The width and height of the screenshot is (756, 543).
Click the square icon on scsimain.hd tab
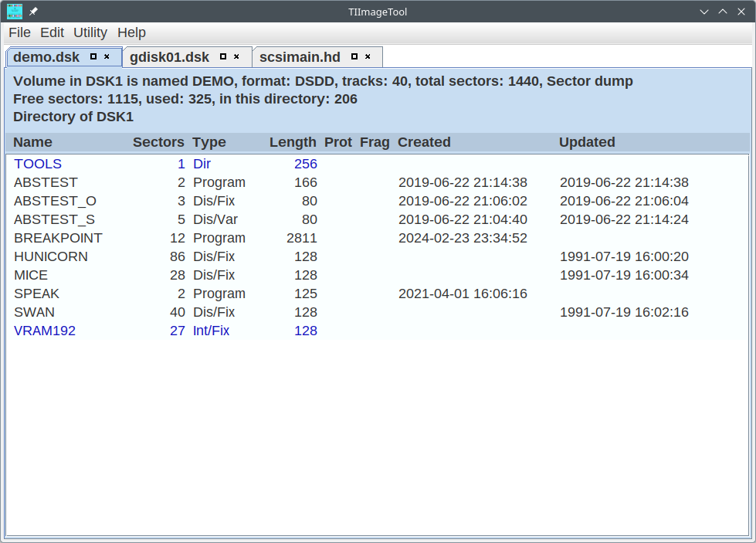tap(354, 56)
